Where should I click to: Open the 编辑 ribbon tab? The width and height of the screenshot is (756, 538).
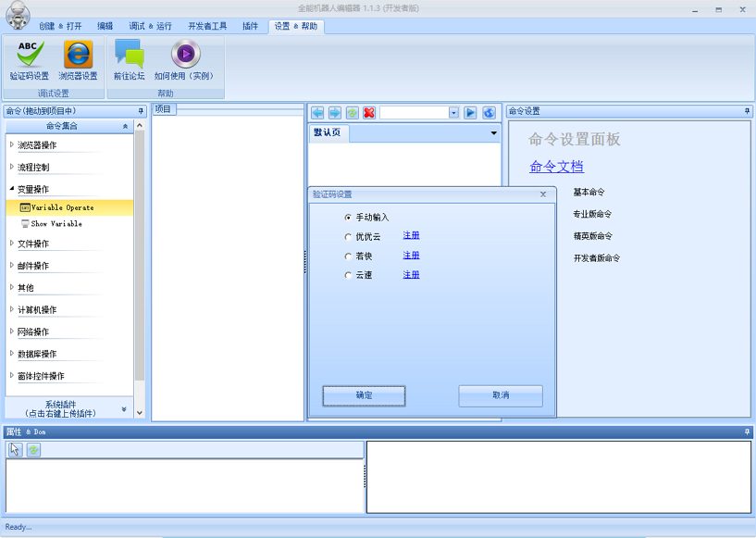click(x=105, y=26)
